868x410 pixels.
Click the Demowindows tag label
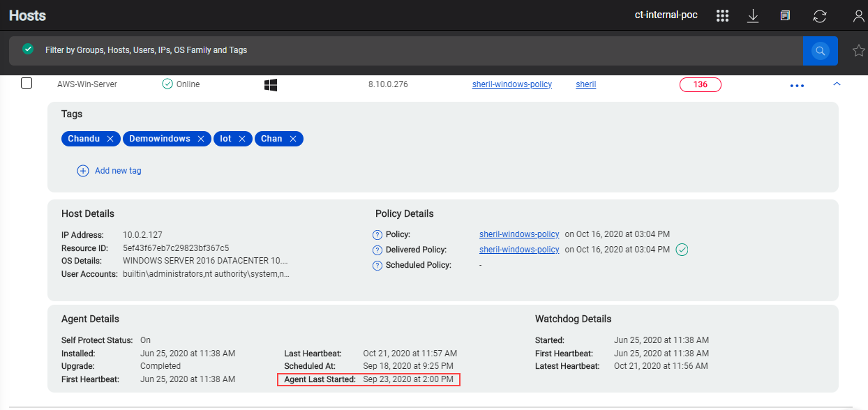point(160,139)
